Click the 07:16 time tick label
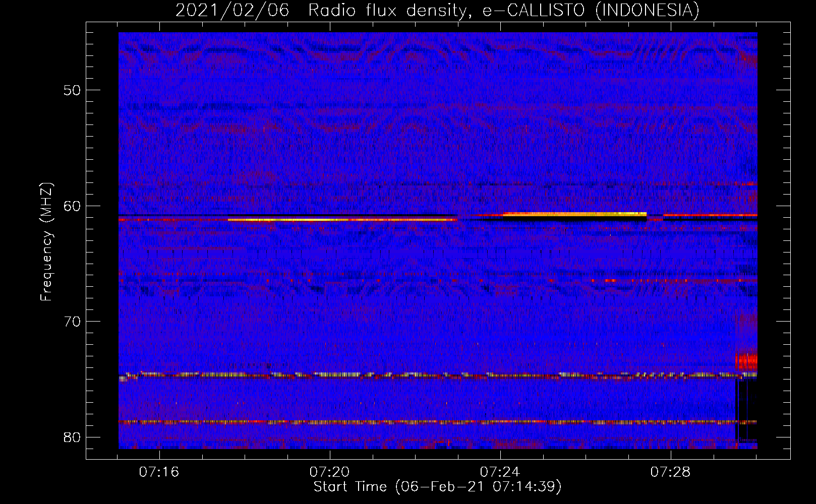The width and height of the screenshot is (816, 504). pyautogui.click(x=159, y=472)
